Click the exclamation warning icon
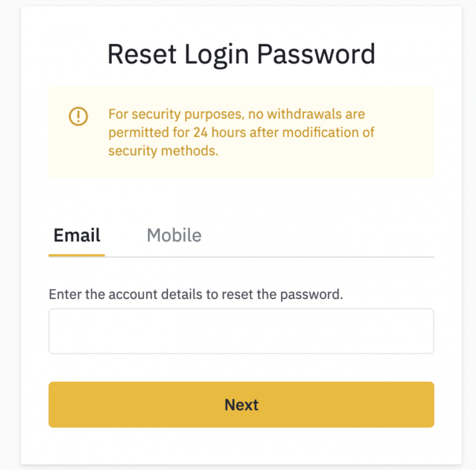This screenshot has width=476, height=470. point(78,116)
